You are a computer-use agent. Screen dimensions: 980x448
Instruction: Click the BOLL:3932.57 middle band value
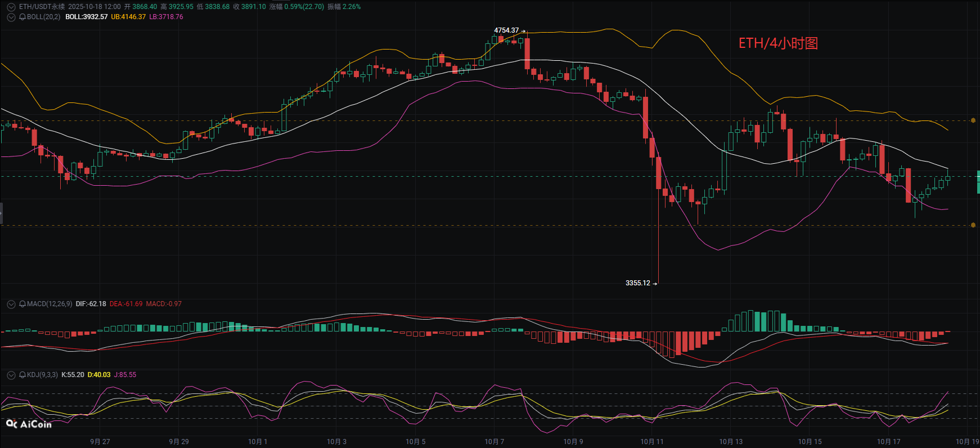87,17
